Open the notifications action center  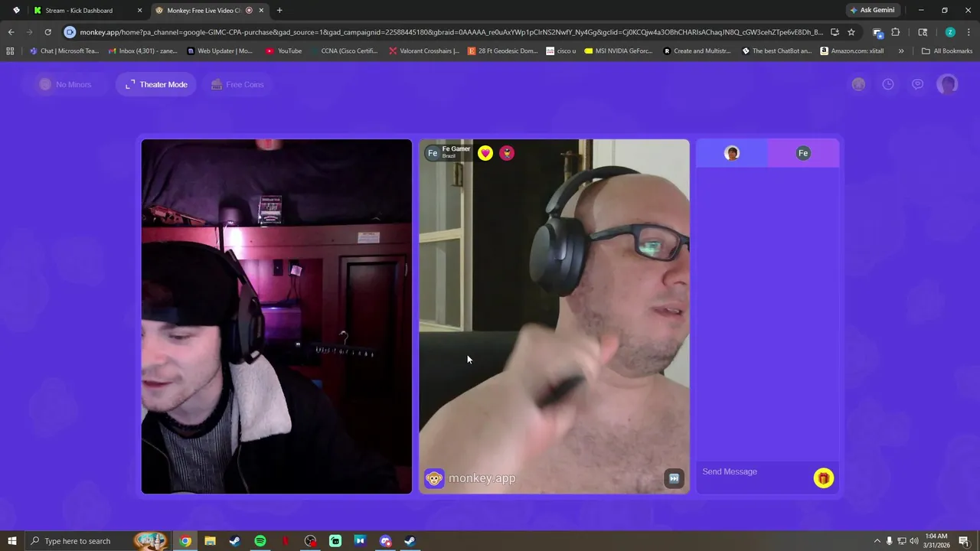(x=964, y=541)
